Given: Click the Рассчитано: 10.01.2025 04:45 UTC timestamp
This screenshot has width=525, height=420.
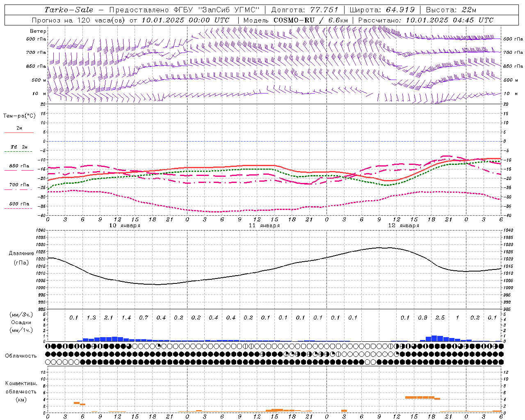Looking at the screenshot, I should 426,20.
